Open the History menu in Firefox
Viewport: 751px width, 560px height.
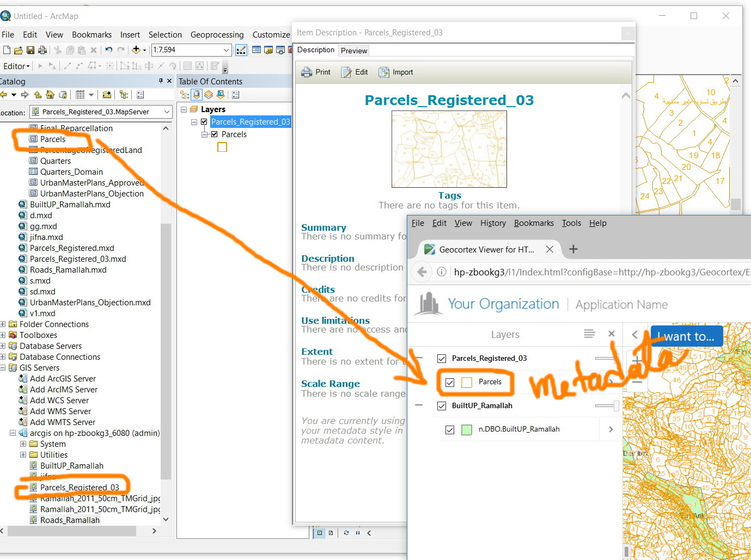coord(493,223)
